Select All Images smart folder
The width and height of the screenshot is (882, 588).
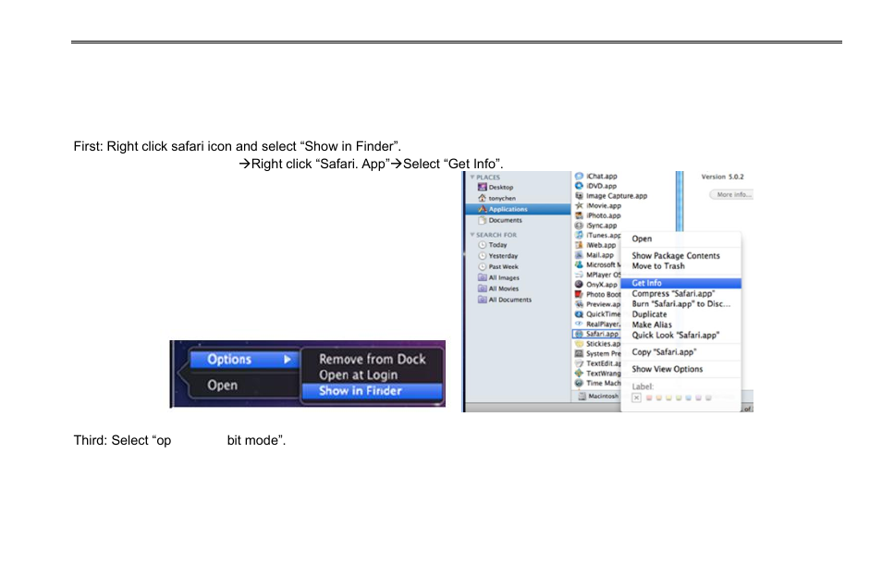point(504,277)
